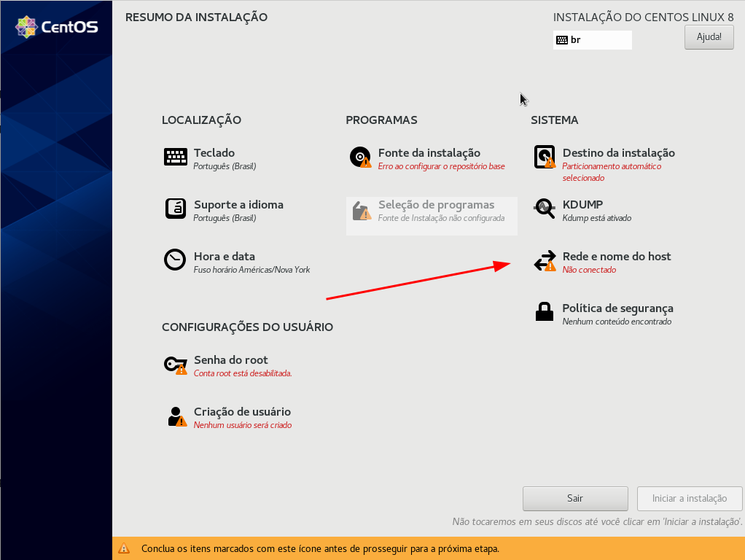Viewport: 745px width, 560px height.
Task: Open Criação de usuário settings label
Action: pos(242,412)
